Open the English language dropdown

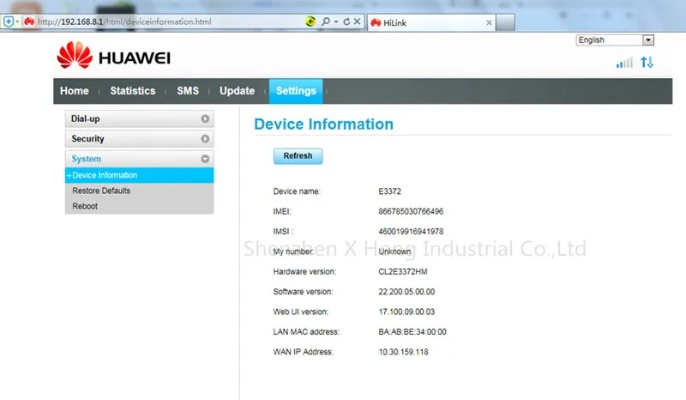point(648,40)
